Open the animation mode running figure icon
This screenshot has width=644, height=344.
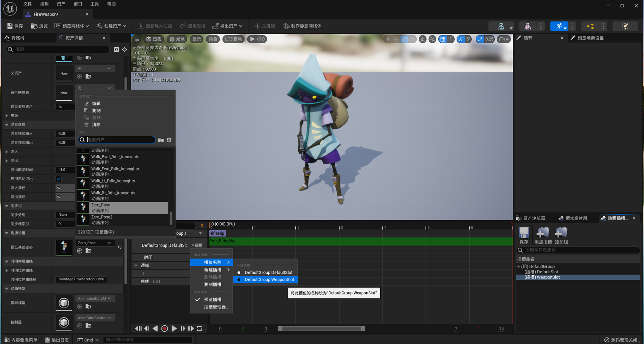coord(559,26)
